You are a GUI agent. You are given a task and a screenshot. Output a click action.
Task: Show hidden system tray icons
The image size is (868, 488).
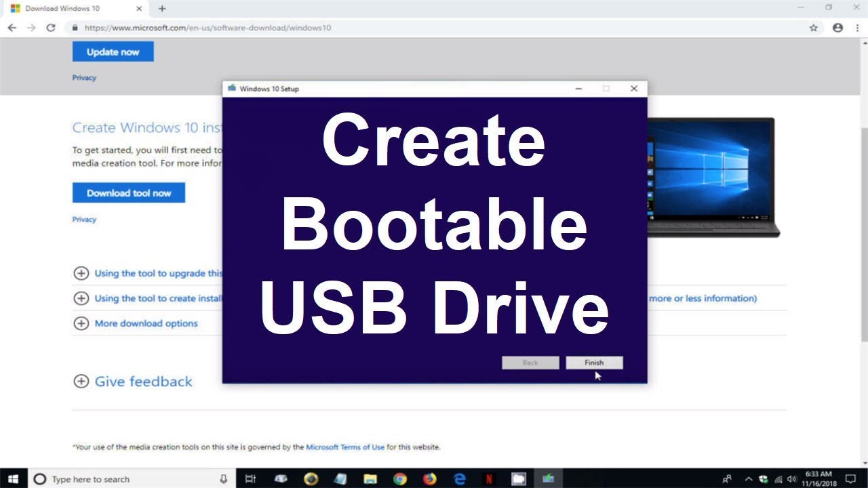[x=749, y=479]
